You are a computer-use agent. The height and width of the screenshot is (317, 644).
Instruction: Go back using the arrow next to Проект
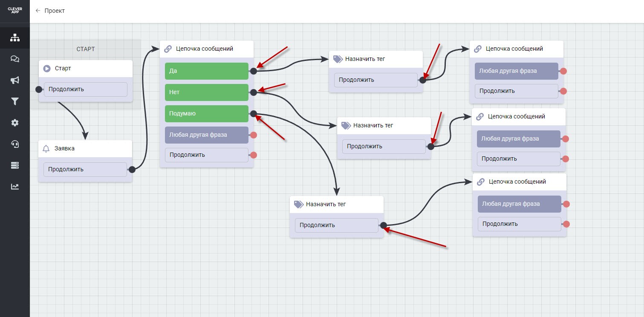[38, 11]
